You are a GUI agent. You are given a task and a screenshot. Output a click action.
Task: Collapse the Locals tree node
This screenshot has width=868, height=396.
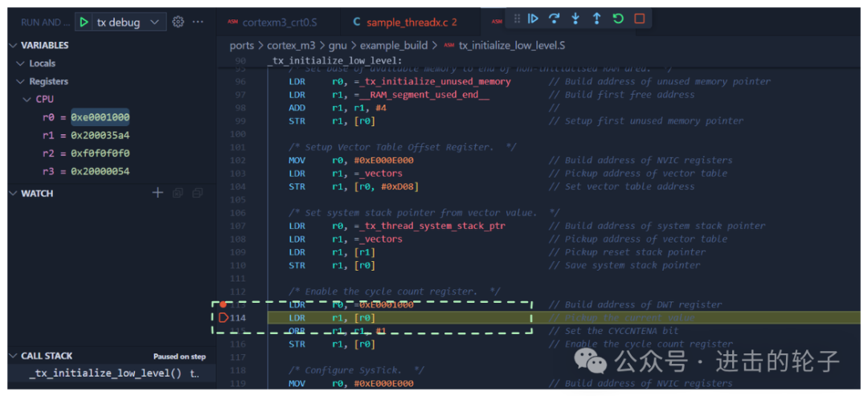[20, 63]
